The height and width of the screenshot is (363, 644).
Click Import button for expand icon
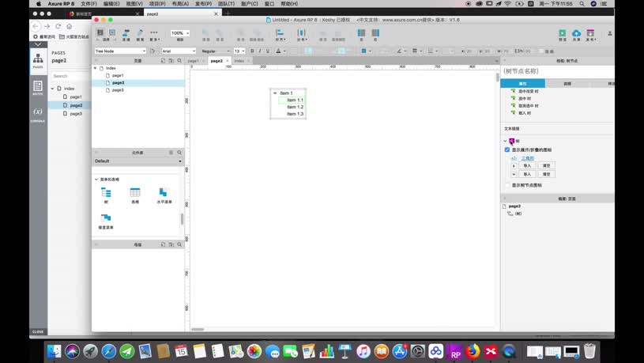click(x=527, y=165)
